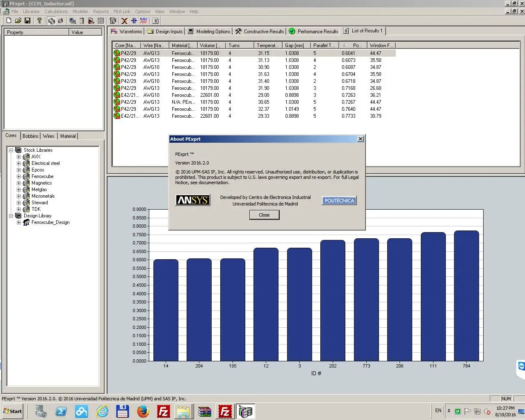525x420 pixels.
Task: Switch to the Performance Results tab
Action: point(314,31)
